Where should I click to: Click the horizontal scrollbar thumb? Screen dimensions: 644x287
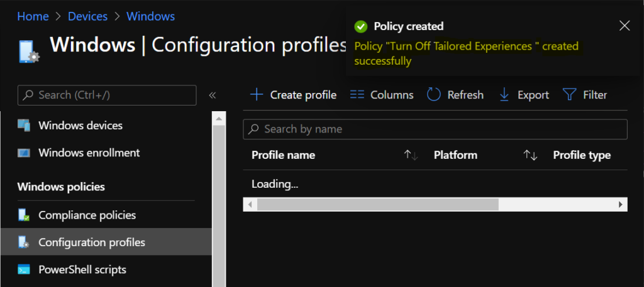pyautogui.click(x=378, y=204)
